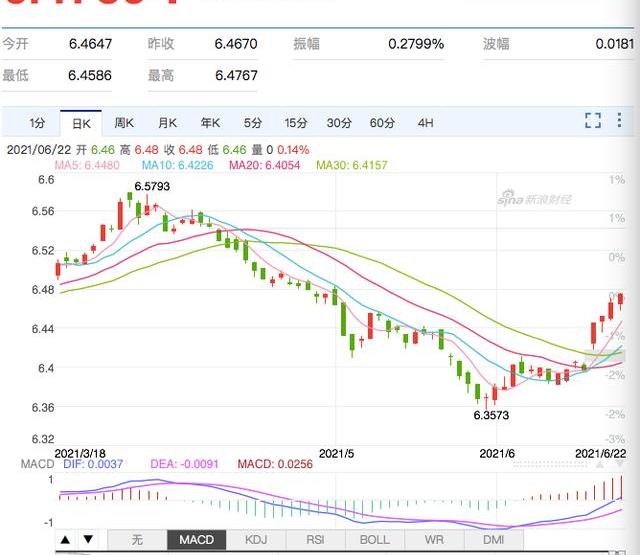Open the vertical three-dot more menu

[619, 122]
